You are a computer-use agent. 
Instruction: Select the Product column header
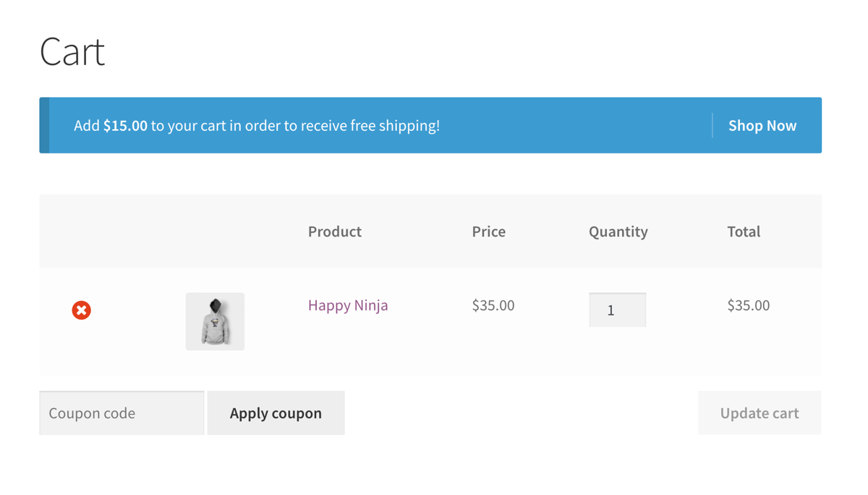[335, 232]
